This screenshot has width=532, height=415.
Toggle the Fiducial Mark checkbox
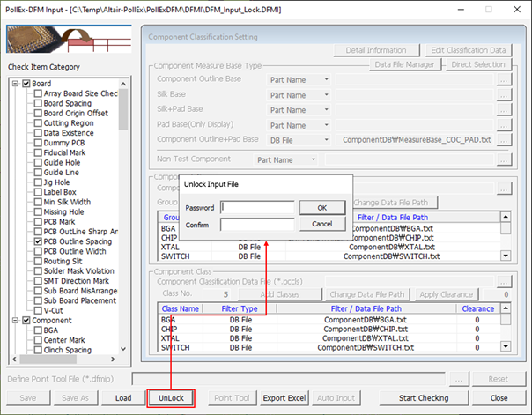point(38,152)
